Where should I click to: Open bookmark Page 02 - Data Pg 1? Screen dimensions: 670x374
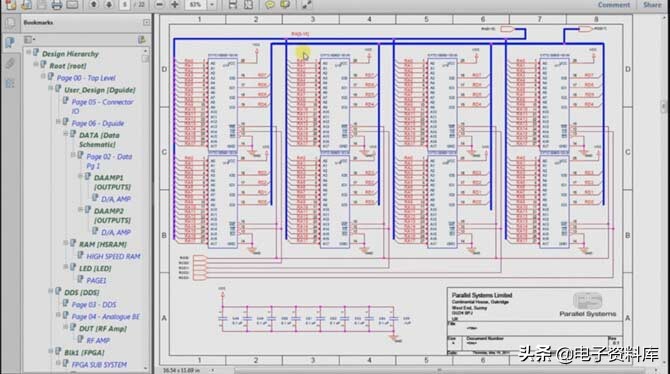click(x=109, y=161)
